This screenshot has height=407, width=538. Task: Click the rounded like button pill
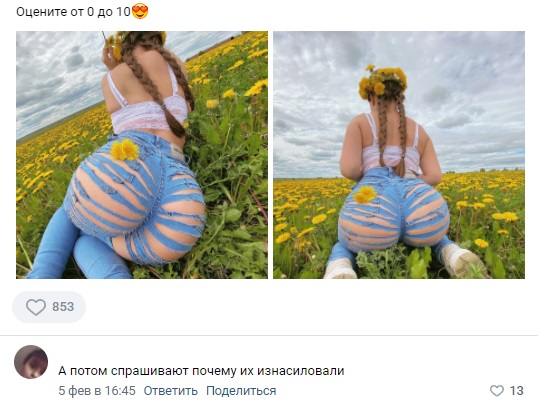click(49, 307)
